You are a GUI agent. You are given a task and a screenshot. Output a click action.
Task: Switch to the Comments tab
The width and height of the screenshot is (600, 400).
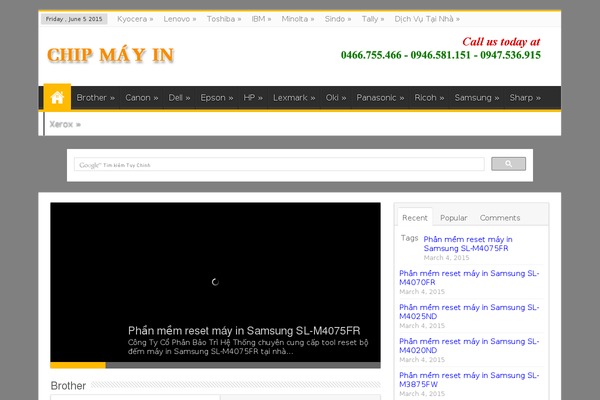pyautogui.click(x=500, y=218)
